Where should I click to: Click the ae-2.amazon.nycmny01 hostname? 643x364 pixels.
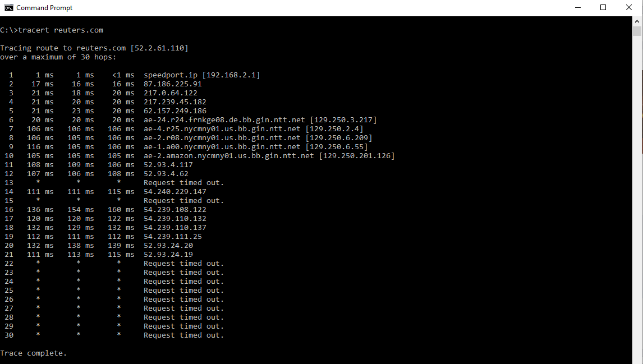(224, 155)
